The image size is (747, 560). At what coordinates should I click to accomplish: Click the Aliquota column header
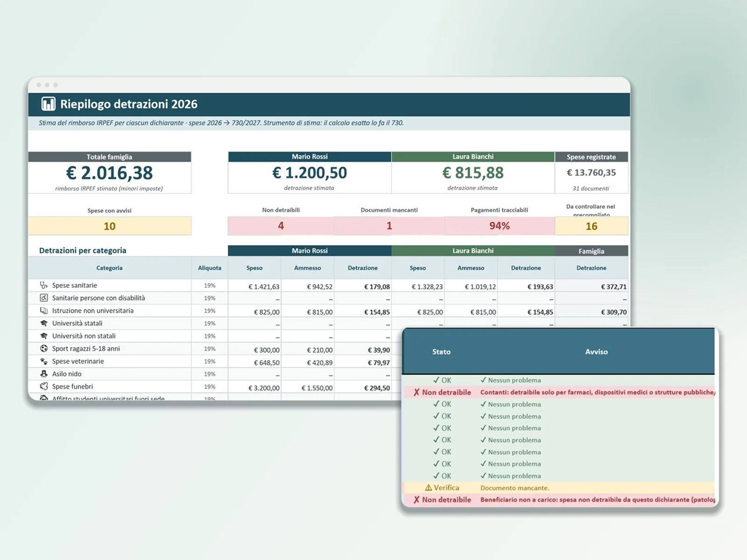tap(210, 268)
